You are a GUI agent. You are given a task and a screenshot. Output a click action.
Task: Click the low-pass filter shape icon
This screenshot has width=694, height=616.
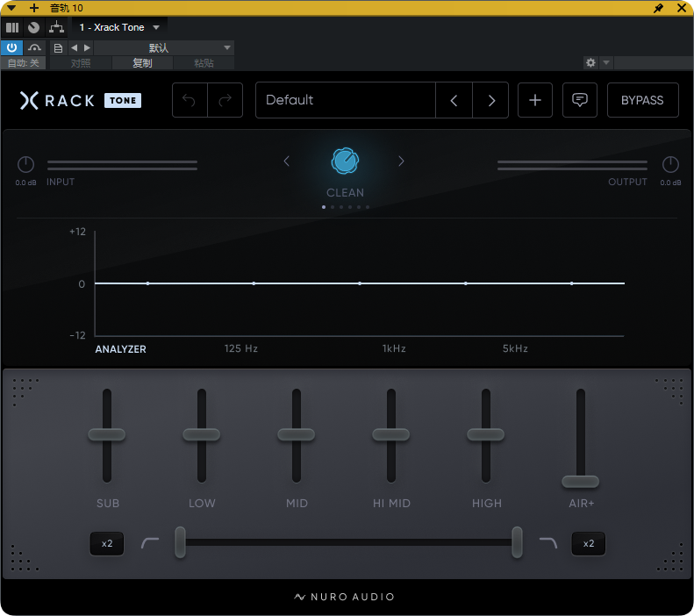tap(548, 542)
